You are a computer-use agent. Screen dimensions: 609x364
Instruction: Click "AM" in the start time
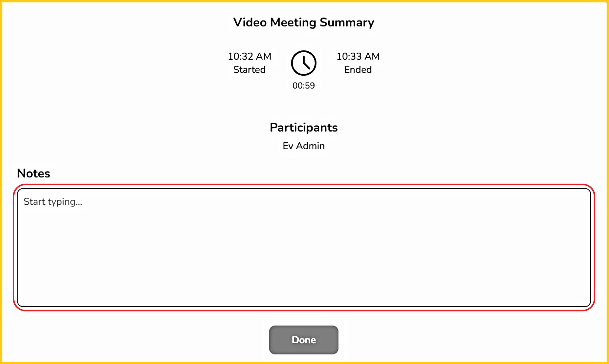pyautogui.click(x=263, y=56)
